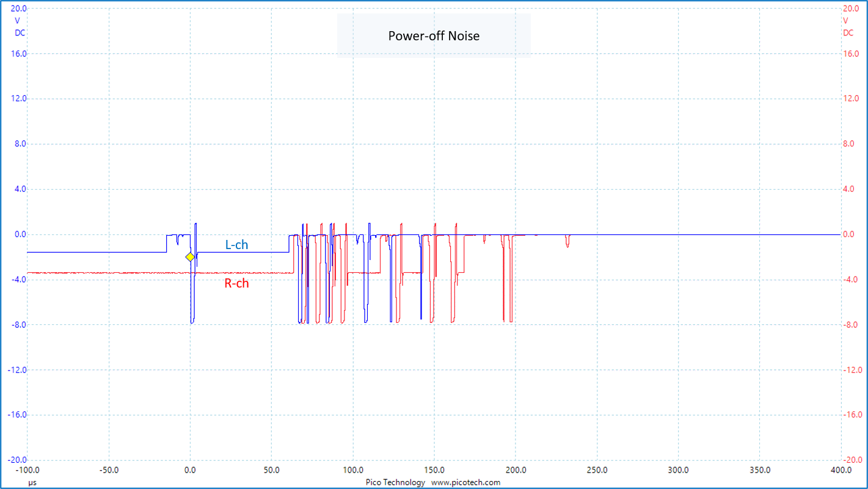Viewport: 868px width, 489px height.
Task: Select the Power-off Noise title note
Action: (434, 35)
